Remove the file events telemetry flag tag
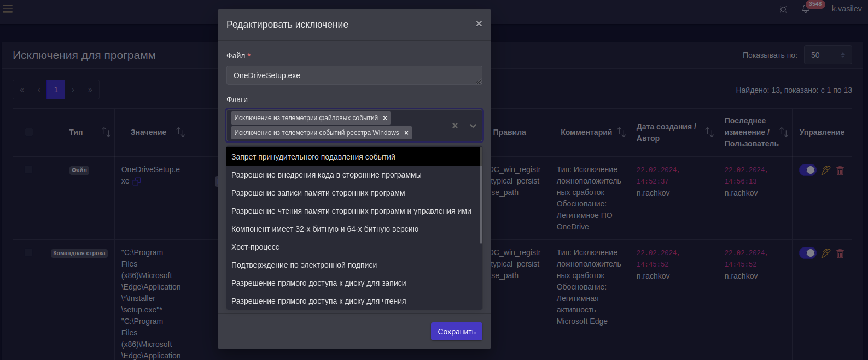The height and width of the screenshot is (360, 868). point(386,118)
